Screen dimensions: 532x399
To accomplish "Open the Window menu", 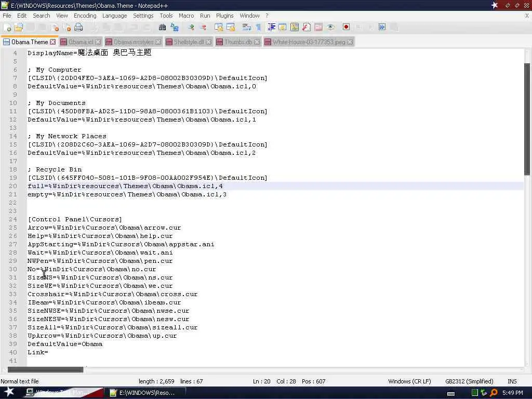I will point(249,16).
